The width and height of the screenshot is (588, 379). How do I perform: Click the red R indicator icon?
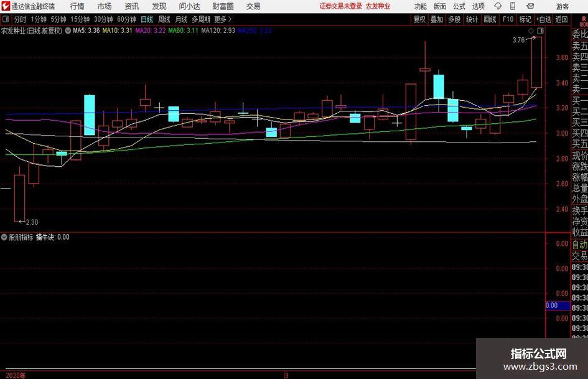click(x=584, y=19)
